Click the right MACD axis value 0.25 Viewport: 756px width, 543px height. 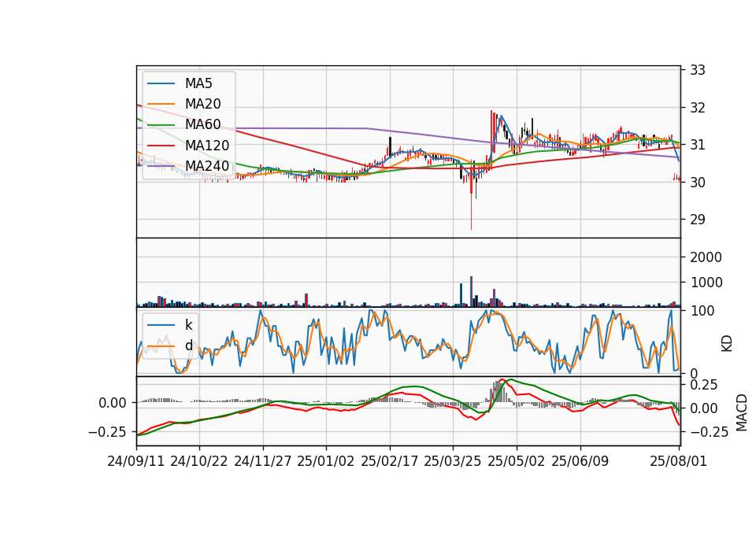click(x=704, y=385)
